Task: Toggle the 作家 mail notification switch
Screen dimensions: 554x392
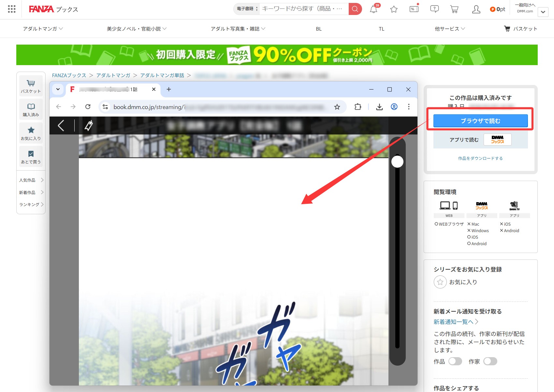Action: [x=490, y=361]
